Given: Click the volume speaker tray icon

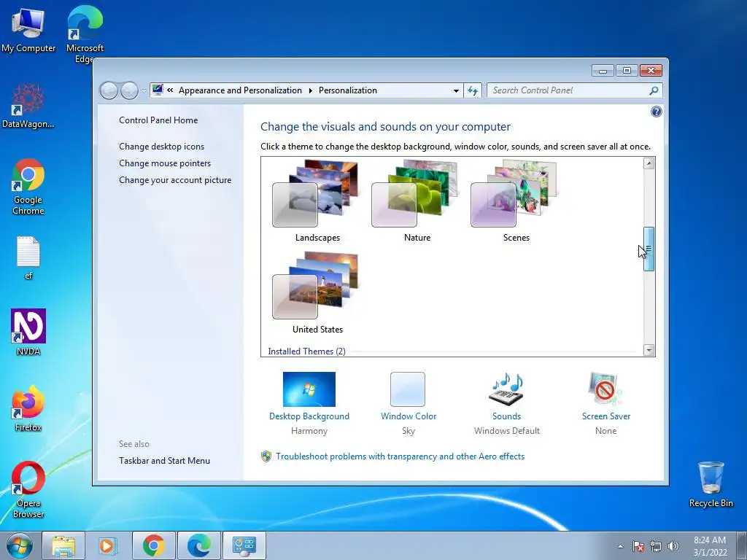Looking at the screenshot, I should click(x=673, y=546).
